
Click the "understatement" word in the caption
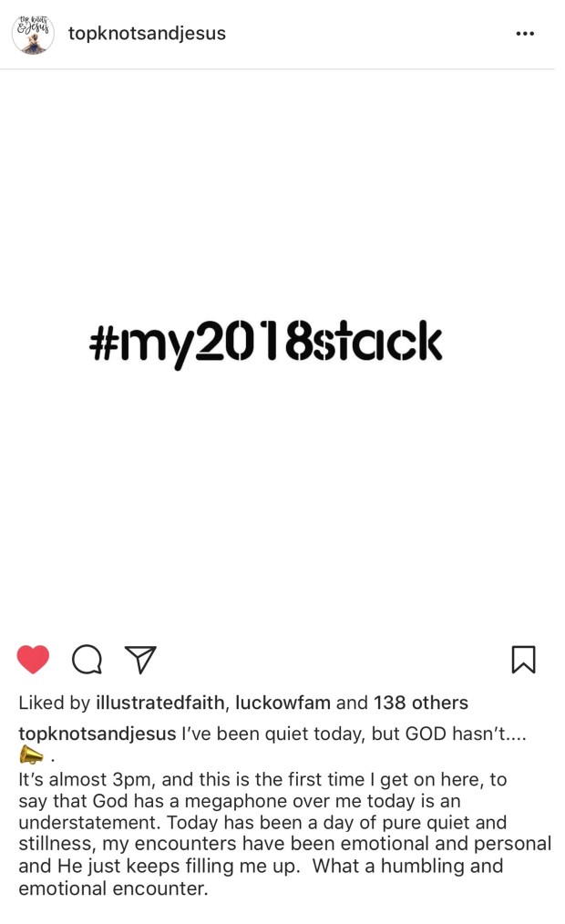tap(89, 822)
